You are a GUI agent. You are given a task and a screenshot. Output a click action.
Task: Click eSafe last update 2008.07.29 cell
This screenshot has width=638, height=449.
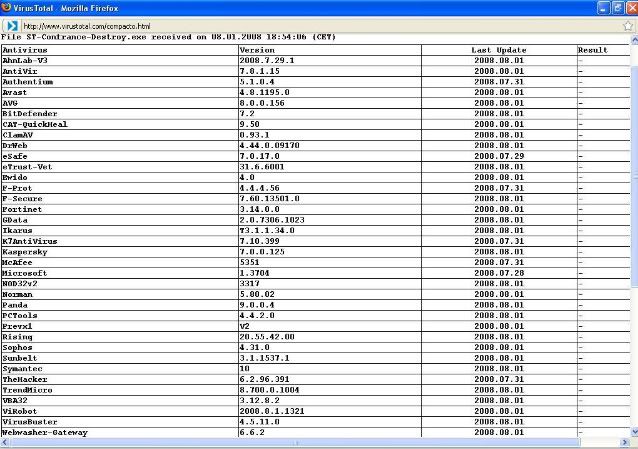click(499, 156)
